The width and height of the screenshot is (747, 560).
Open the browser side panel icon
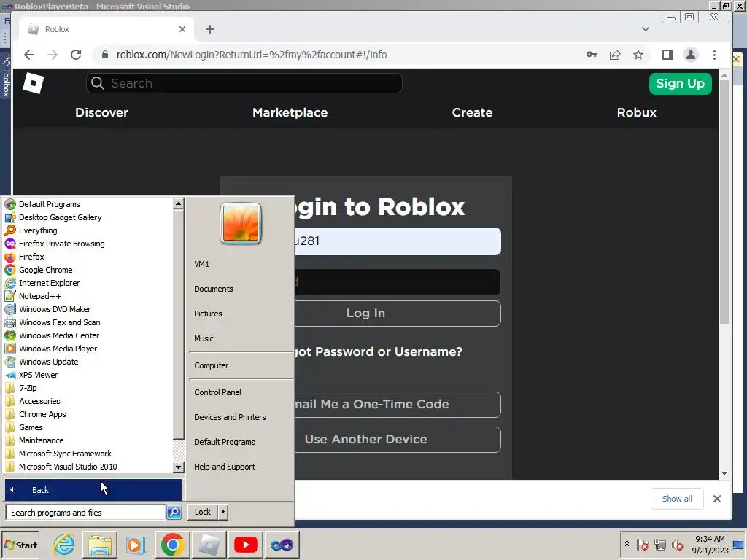tap(667, 55)
